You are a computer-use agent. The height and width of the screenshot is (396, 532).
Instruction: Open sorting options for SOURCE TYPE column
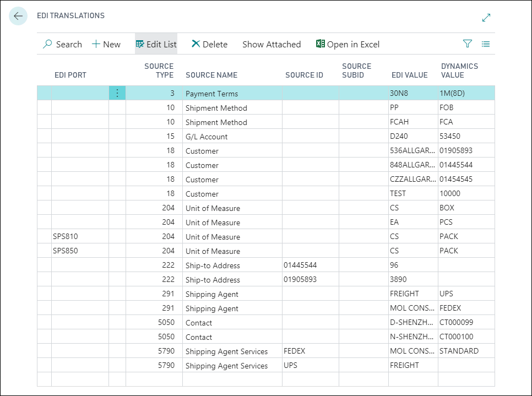click(159, 70)
